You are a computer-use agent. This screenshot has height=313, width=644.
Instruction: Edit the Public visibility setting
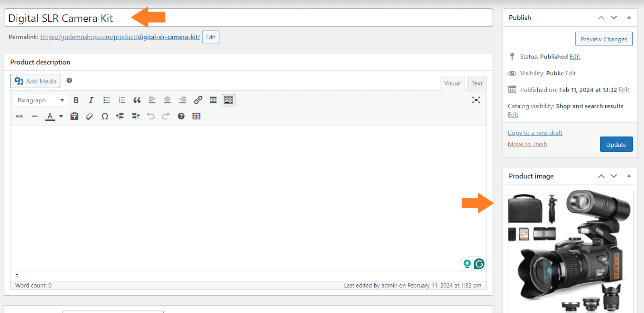coord(570,73)
